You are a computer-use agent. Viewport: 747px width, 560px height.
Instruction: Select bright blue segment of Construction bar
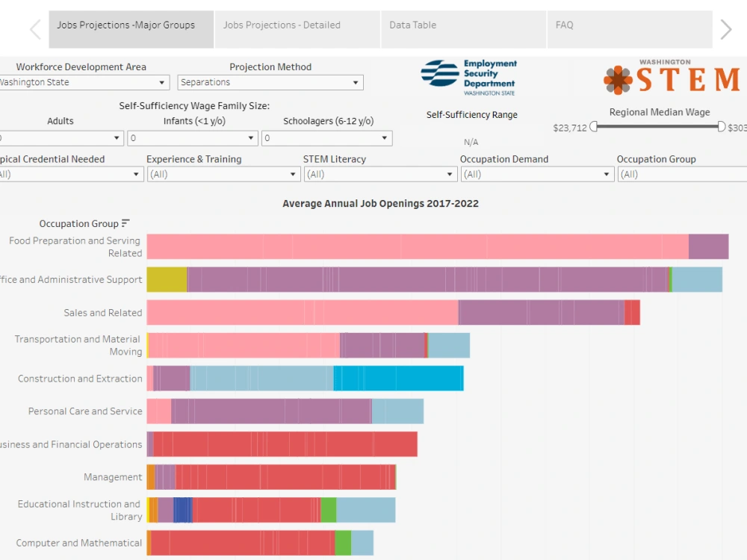pyautogui.click(x=398, y=378)
